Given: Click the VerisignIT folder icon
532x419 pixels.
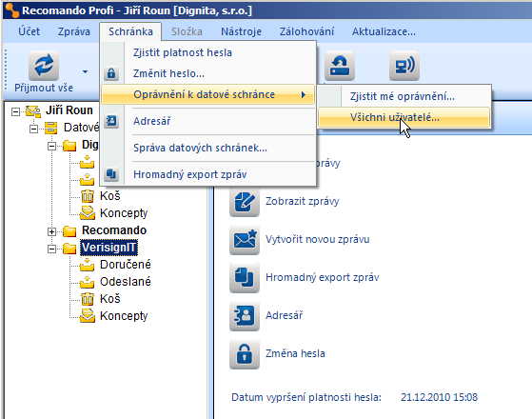Looking at the screenshot, I should click(x=69, y=249).
